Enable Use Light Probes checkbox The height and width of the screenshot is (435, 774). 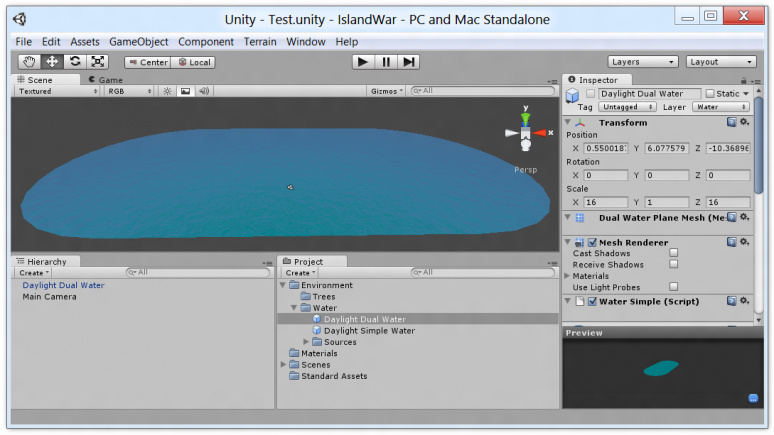(x=673, y=287)
